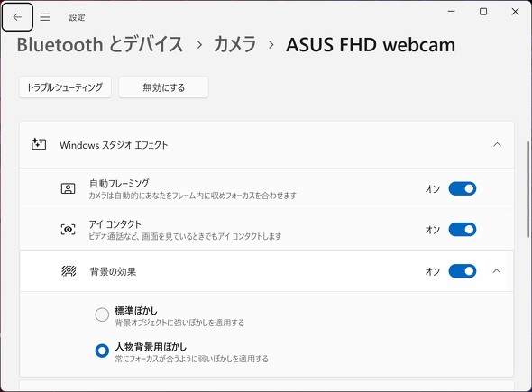Minimize the 設定 window
The width and height of the screenshot is (532, 392).
coord(451,12)
